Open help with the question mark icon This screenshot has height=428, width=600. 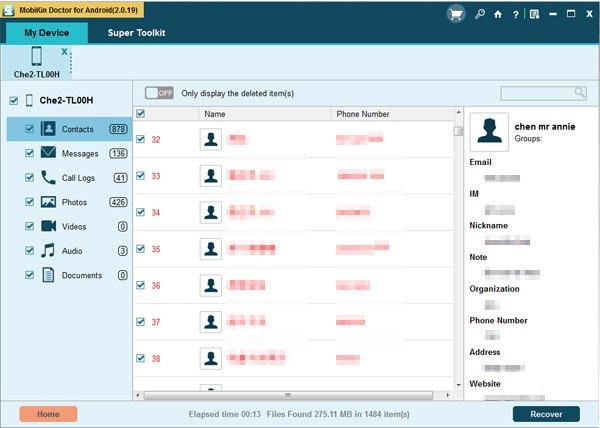(x=515, y=15)
